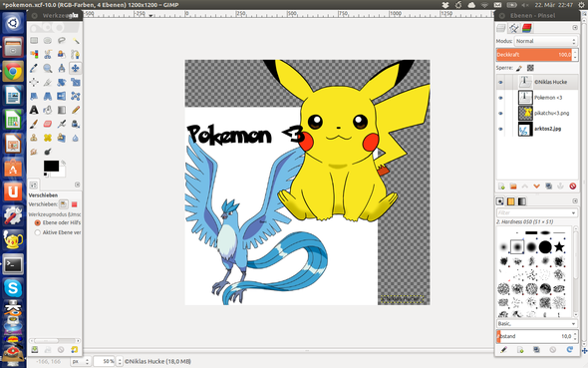This screenshot has height=368, width=588.
Task: Select the Heal tool
Action: pos(48,138)
